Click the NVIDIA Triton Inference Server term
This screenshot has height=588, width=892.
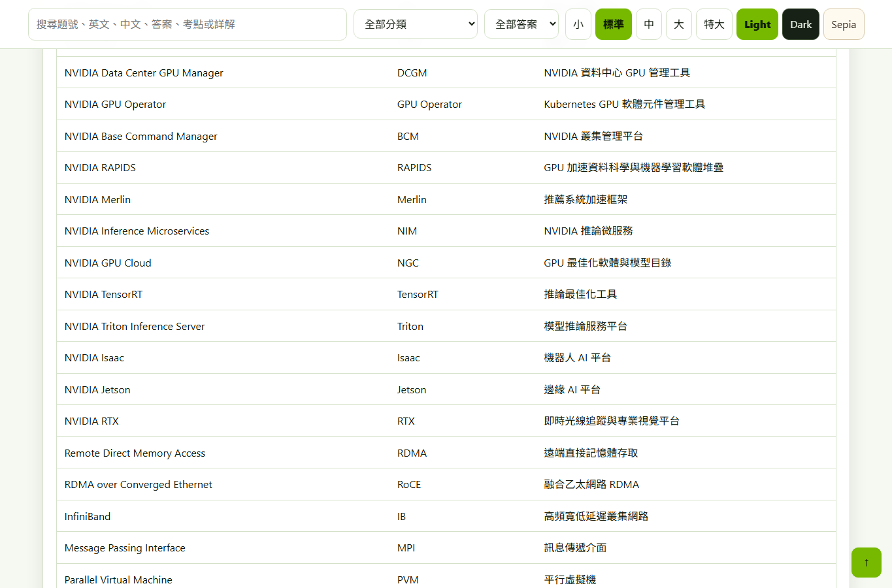[x=135, y=326]
